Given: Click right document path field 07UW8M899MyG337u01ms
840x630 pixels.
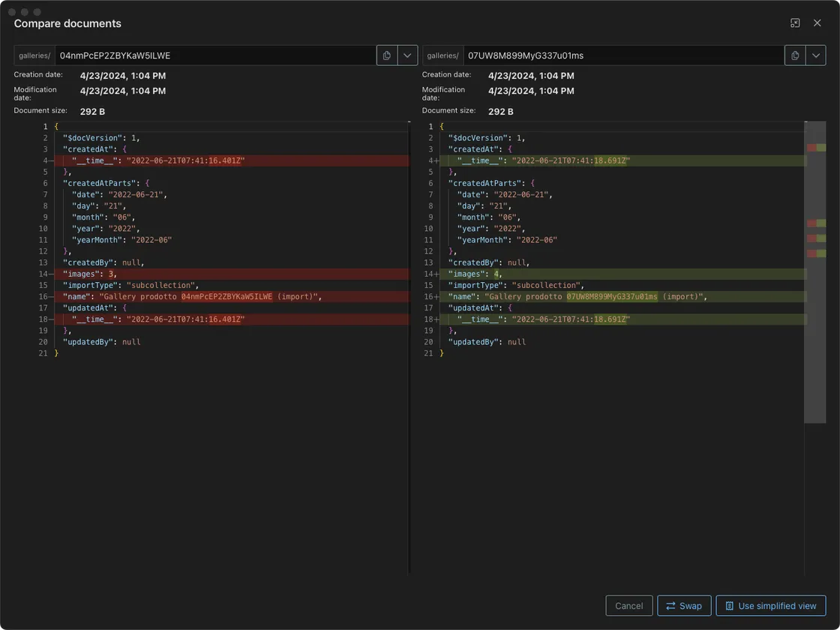Looking at the screenshot, I should point(623,55).
